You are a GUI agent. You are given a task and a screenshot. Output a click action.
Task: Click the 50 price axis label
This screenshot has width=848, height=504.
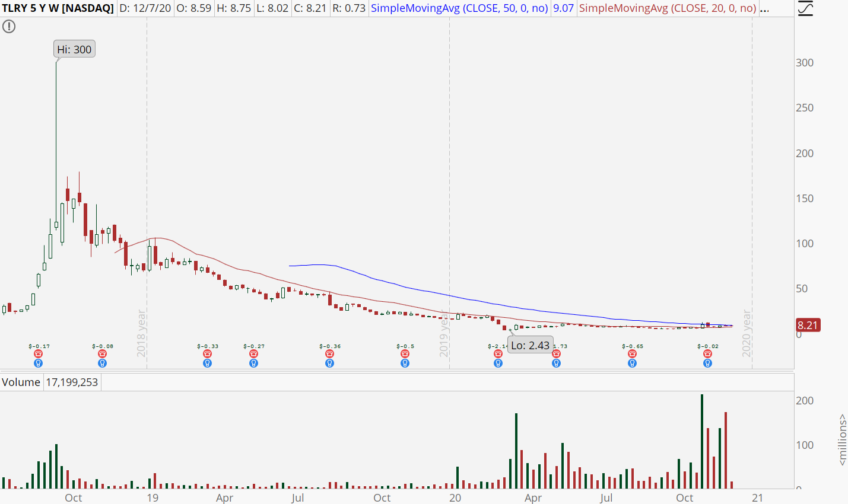click(x=802, y=289)
